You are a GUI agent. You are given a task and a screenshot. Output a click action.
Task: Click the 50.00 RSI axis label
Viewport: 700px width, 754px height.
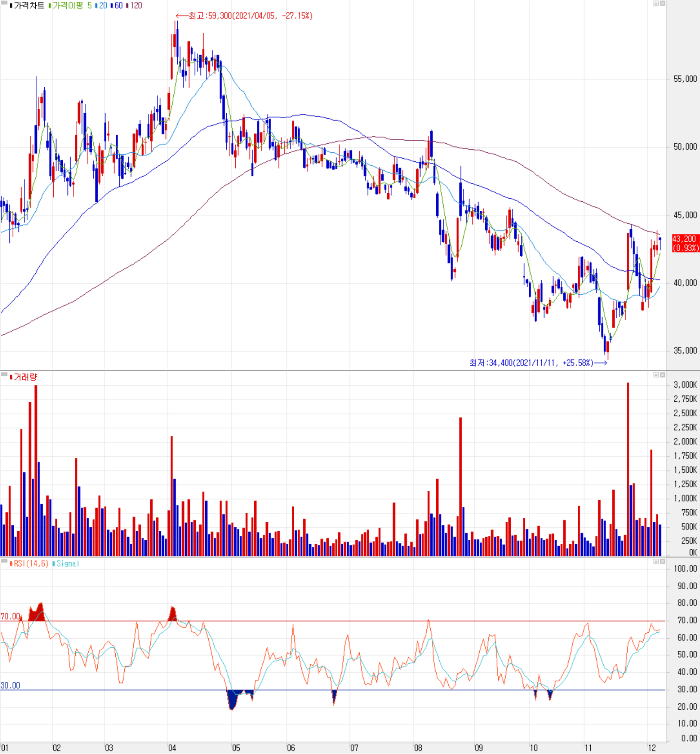pos(687,655)
